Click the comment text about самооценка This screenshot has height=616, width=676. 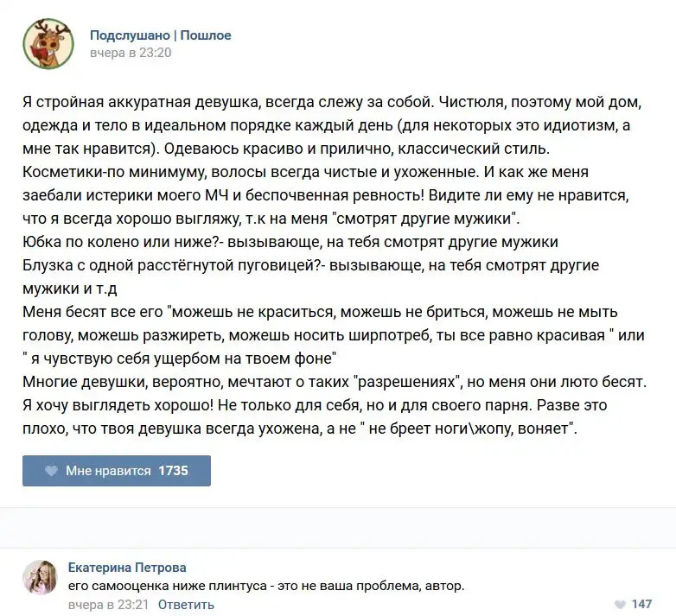click(x=266, y=587)
